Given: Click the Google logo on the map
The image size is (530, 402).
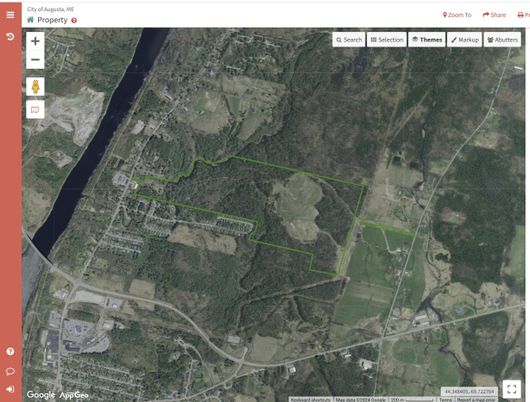Looking at the screenshot, I should pos(41,395).
